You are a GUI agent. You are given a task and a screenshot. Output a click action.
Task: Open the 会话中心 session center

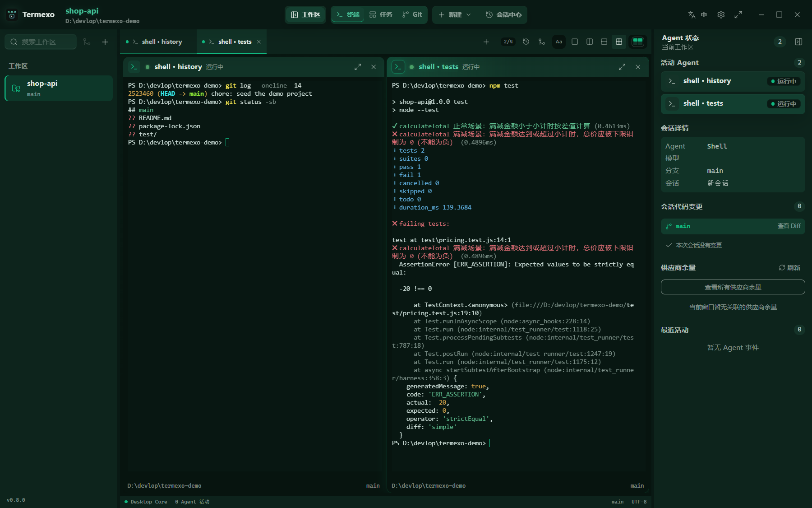503,15
